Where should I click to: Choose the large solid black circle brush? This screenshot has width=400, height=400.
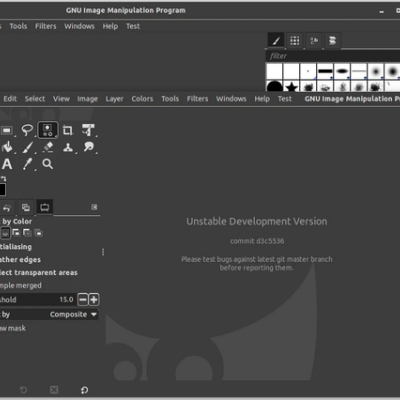pos(274,86)
